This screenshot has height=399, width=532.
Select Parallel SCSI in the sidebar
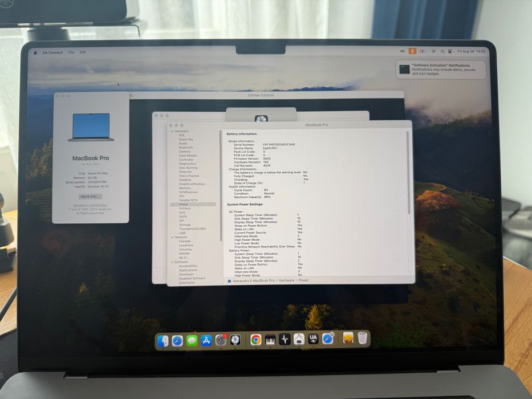tap(188, 201)
